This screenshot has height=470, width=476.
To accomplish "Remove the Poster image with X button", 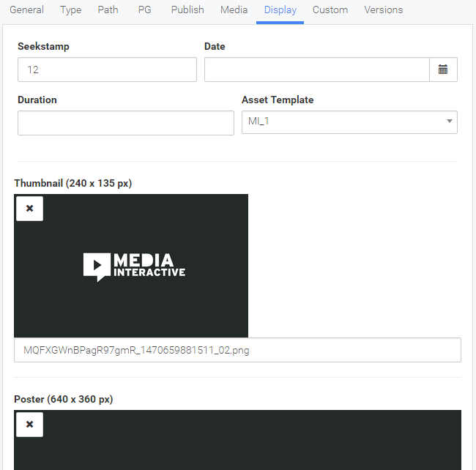I will 30,424.
